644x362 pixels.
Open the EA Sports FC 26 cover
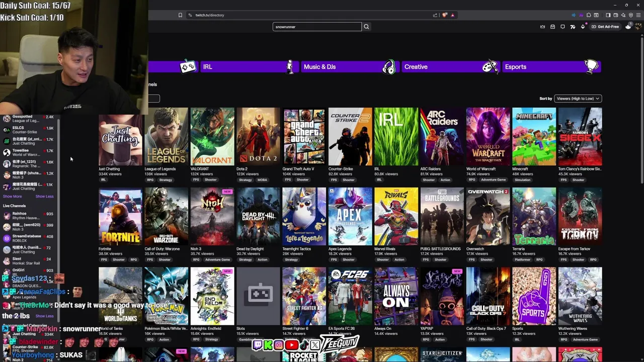click(x=350, y=296)
